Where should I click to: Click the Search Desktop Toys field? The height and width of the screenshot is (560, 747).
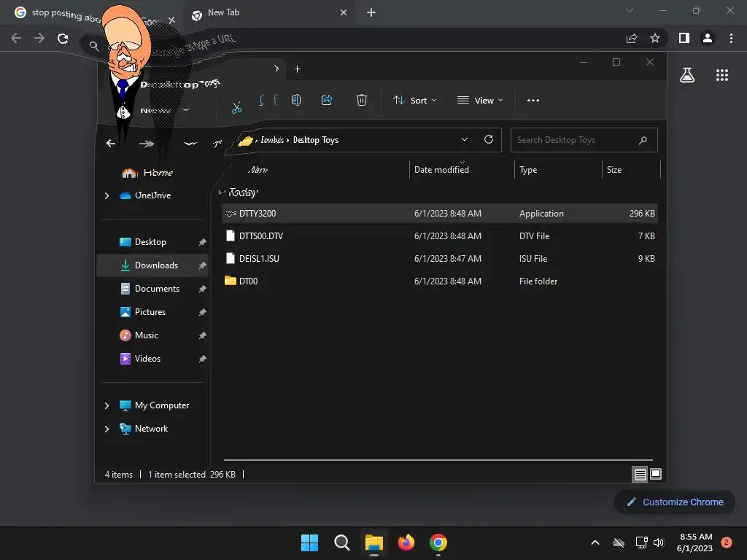click(x=584, y=140)
